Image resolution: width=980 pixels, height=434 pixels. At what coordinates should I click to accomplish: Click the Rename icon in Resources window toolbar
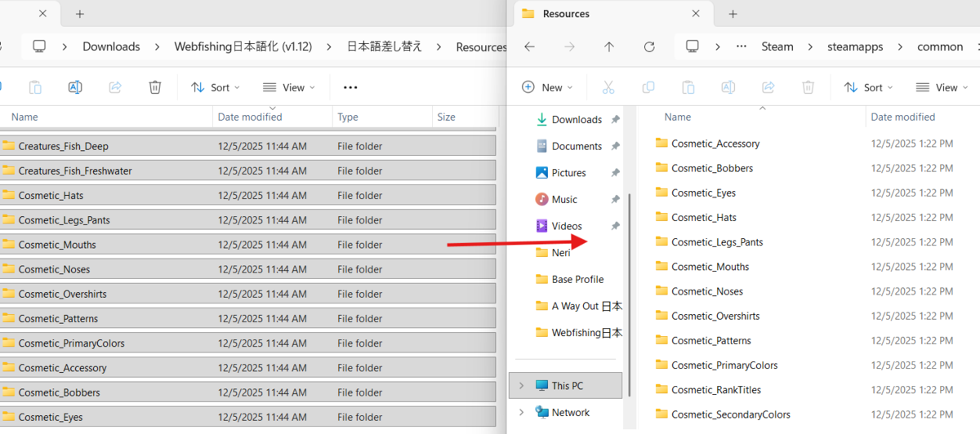[x=728, y=87]
